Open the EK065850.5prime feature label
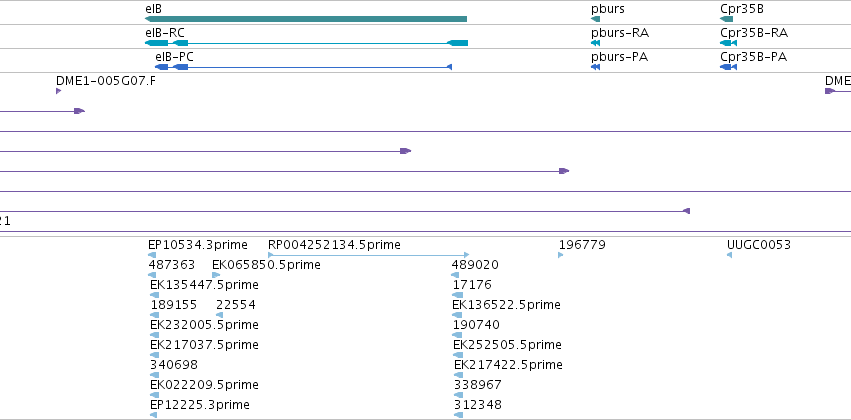Viewport: 851px width, 420px height. coord(266,265)
